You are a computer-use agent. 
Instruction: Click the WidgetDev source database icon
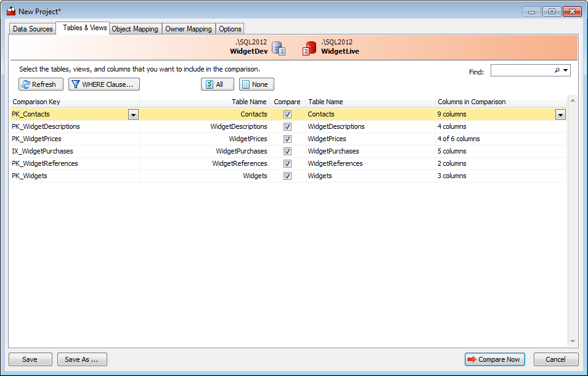pyautogui.click(x=279, y=48)
